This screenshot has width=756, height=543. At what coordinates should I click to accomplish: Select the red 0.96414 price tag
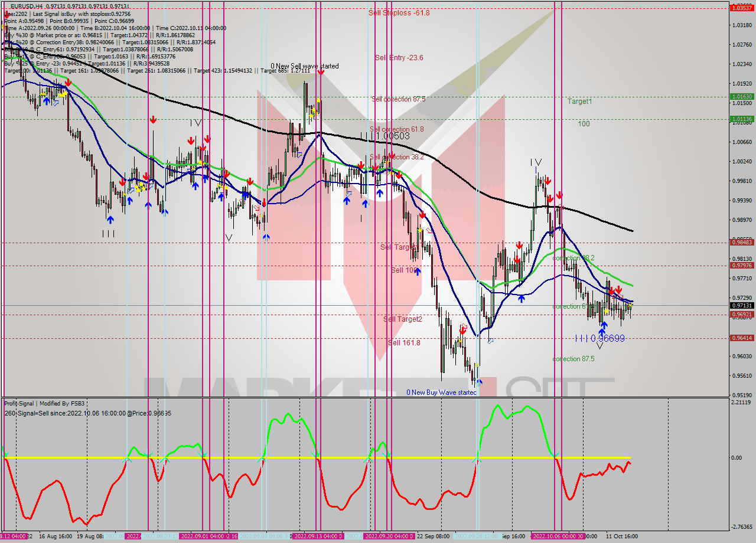point(741,338)
